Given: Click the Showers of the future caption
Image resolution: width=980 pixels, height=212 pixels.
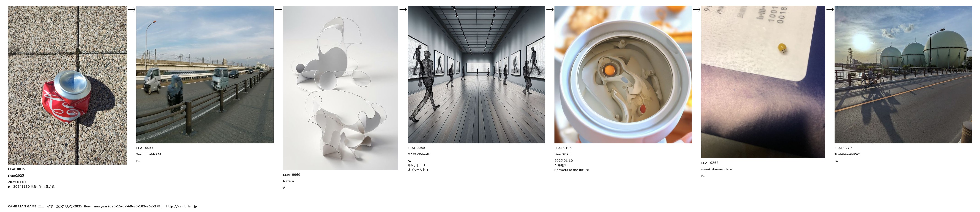Looking at the screenshot, I should click(x=571, y=170).
